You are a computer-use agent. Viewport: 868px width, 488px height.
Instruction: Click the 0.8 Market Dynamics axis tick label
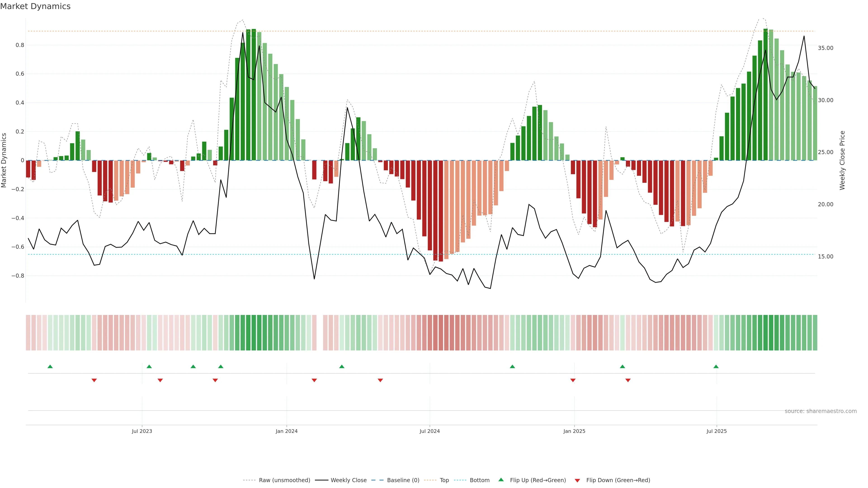click(x=20, y=45)
